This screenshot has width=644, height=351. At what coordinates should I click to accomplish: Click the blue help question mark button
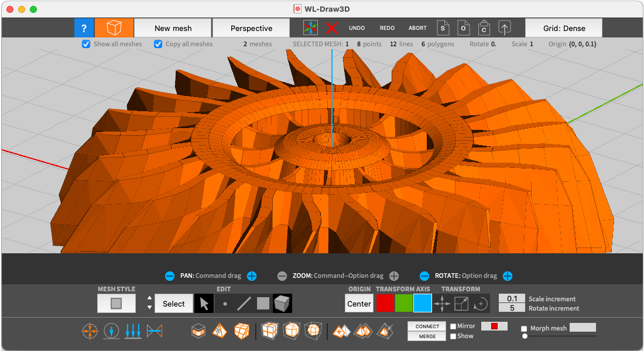click(x=84, y=28)
